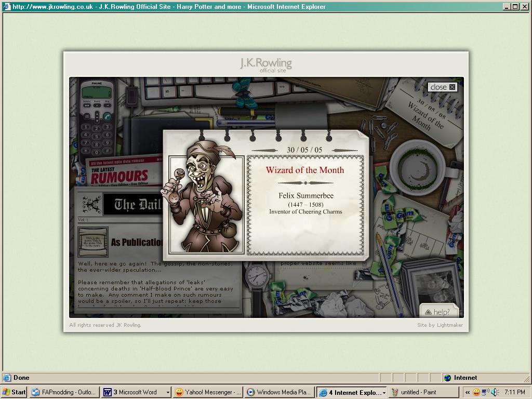Screen dimensions: 532x399
Task: Click the Felix Summerbee name text
Action: pyautogui.click(x=306, y=195)
